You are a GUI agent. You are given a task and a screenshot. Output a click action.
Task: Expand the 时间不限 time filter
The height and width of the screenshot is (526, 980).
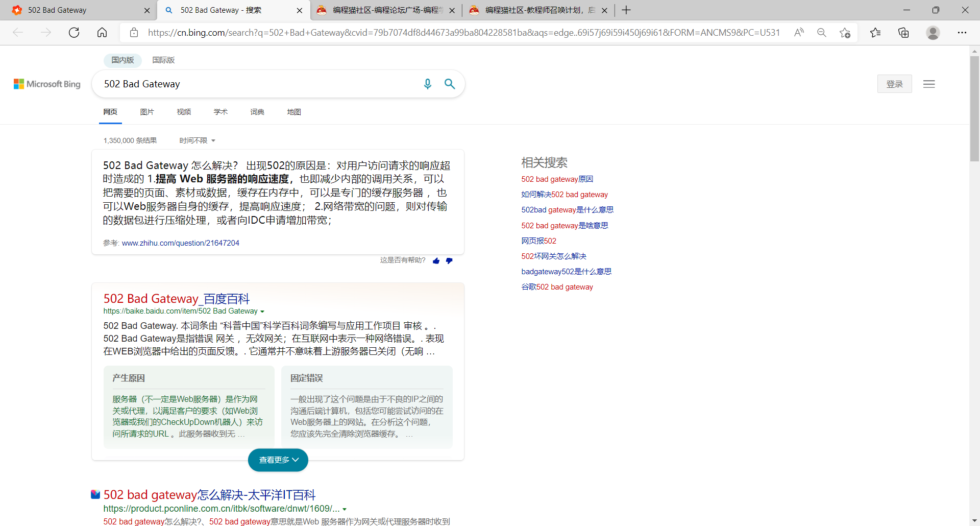197,140
